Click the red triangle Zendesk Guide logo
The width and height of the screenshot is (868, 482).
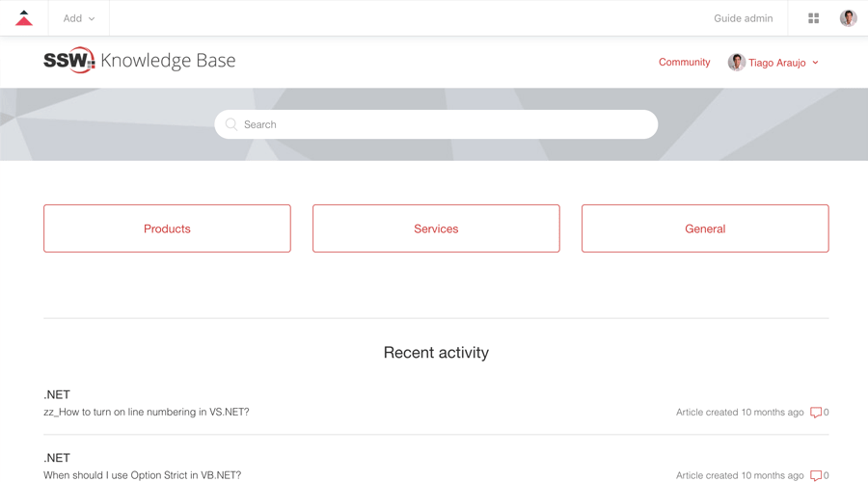pos(24,18)
